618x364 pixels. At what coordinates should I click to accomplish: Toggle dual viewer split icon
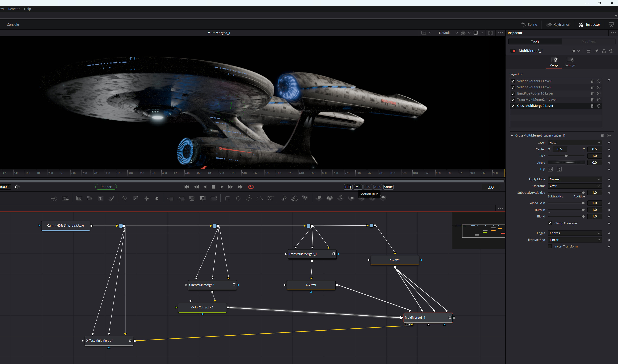(490, 33)
